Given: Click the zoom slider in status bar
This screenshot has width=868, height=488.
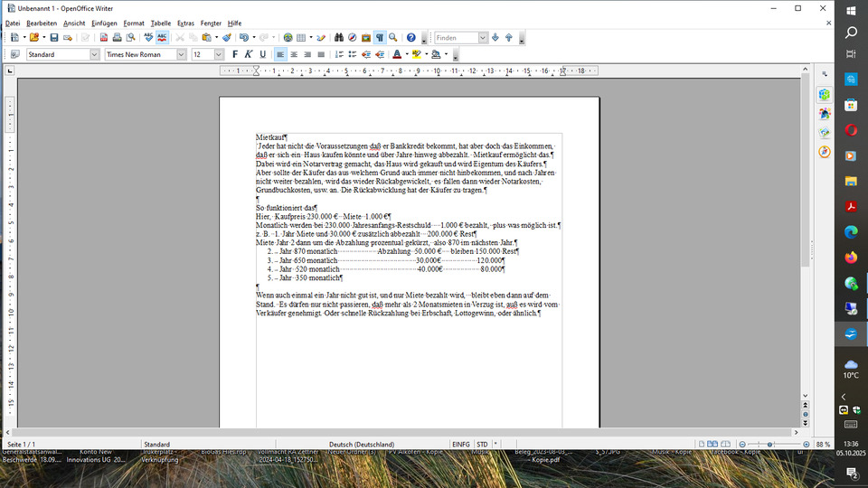Looking at the screenshot, I should 770,445.
